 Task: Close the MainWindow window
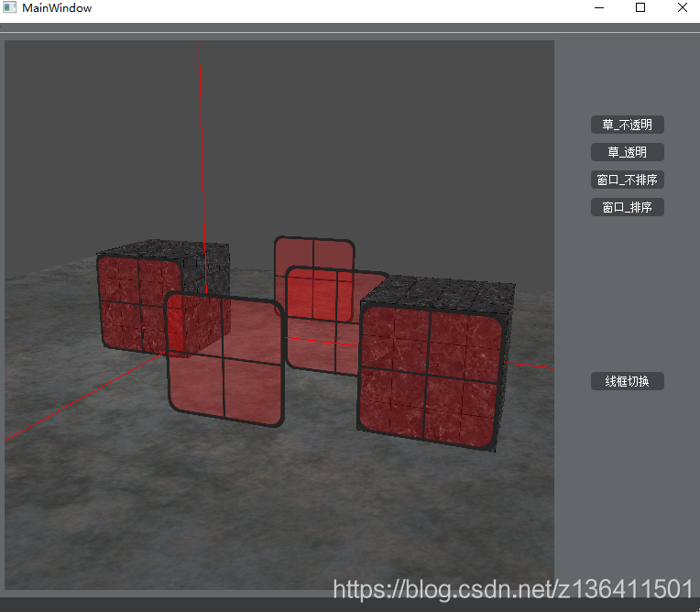[683, 7]
